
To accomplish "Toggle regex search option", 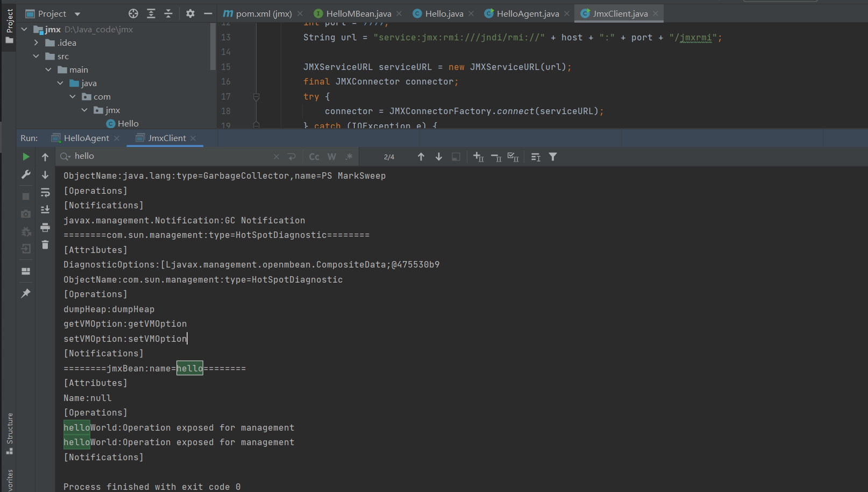I will [x=349, y=157].
